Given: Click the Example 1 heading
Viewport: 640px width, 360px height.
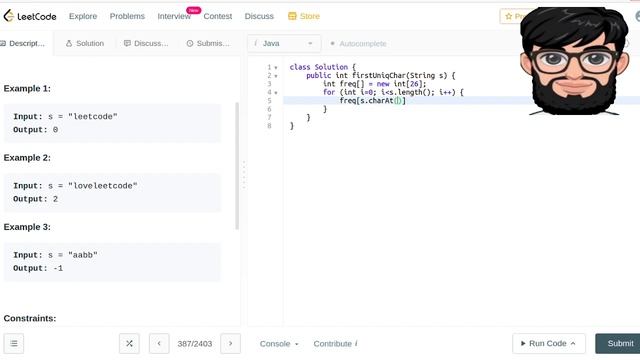Looking at the screenshot, I should [27, 89].
